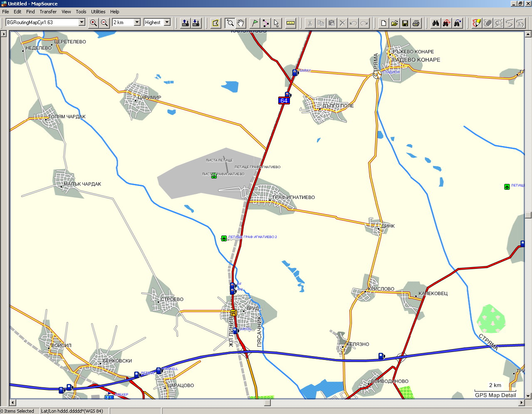Click the Zoom Out magnifier button
This screenshot has width=532, height=414.
[104, 23]
